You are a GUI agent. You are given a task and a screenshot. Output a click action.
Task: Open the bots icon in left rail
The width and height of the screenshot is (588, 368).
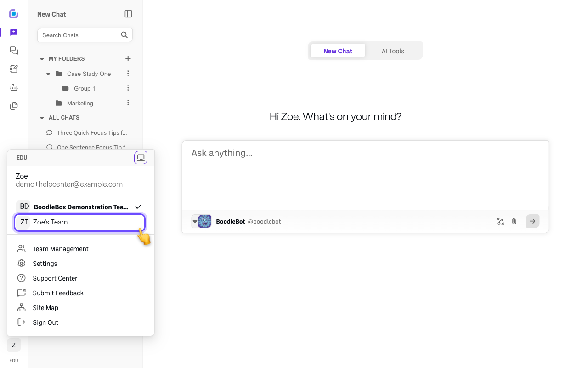pos(14,87)
